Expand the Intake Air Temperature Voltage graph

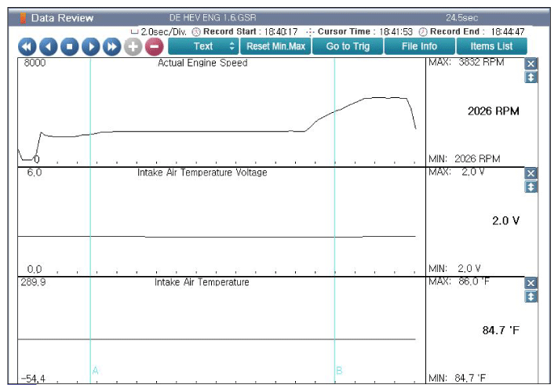point(531,187)
